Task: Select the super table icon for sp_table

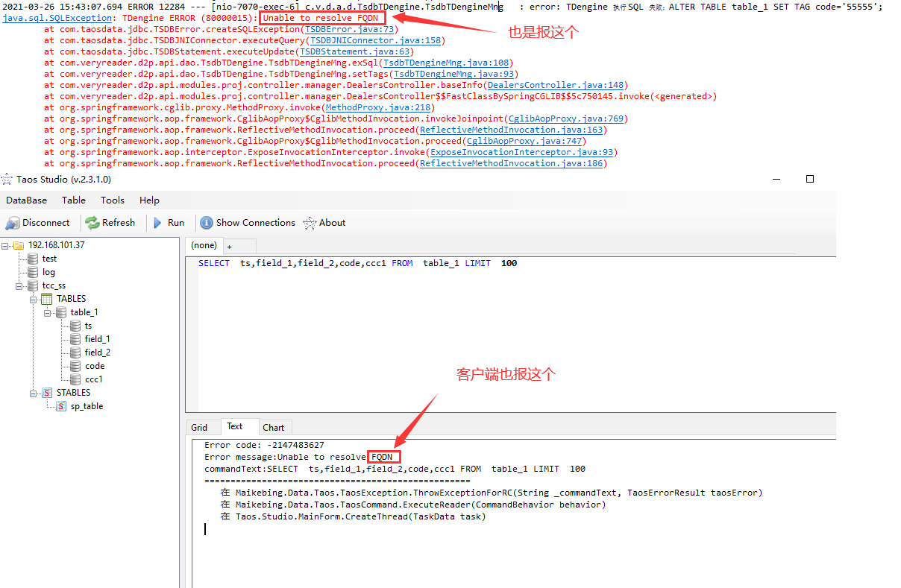Action: 60,405
